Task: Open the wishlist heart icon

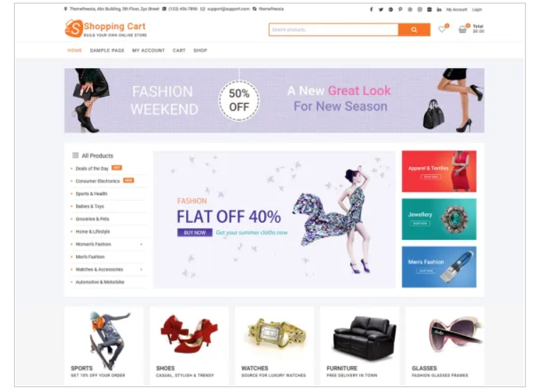Action: point(442,29)
